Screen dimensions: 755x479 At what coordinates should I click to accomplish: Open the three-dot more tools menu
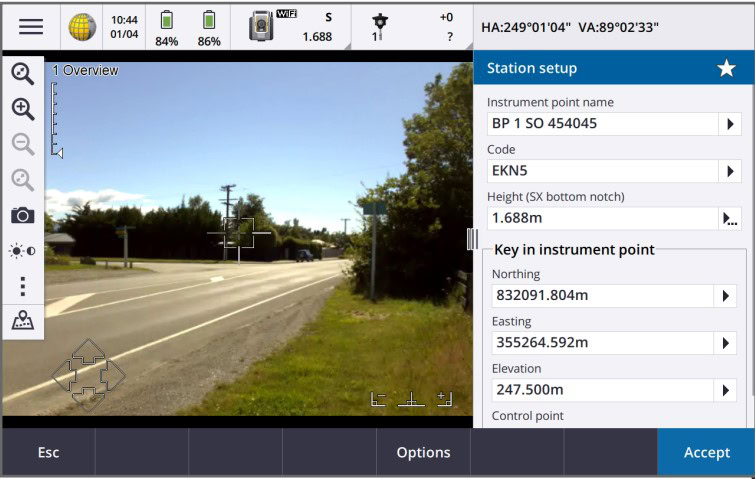(23, 286)
